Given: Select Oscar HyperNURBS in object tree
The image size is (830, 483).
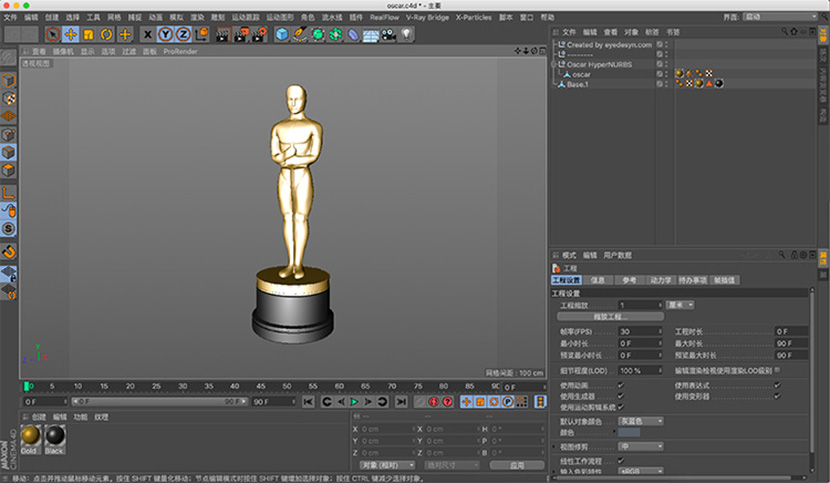Looking at the screenshot, I should [599, 65].
